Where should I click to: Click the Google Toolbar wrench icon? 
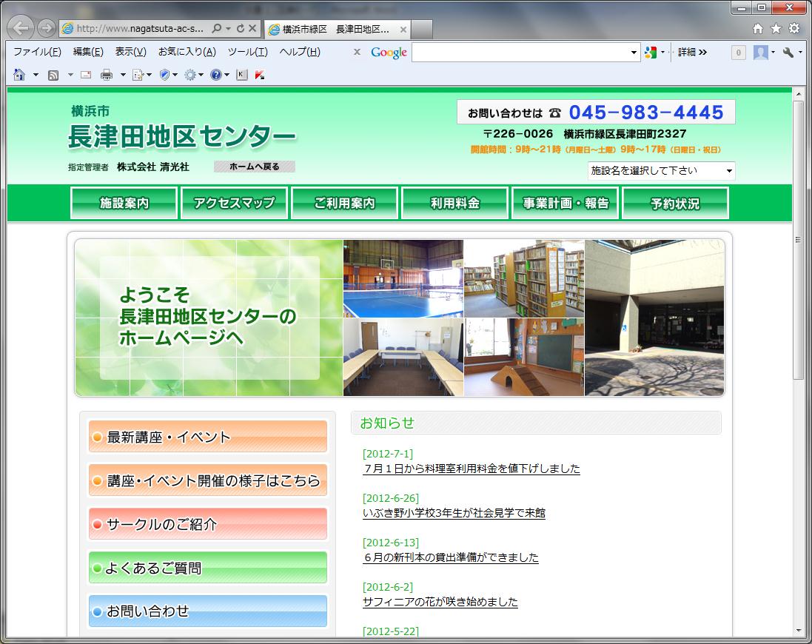[788, 52]
